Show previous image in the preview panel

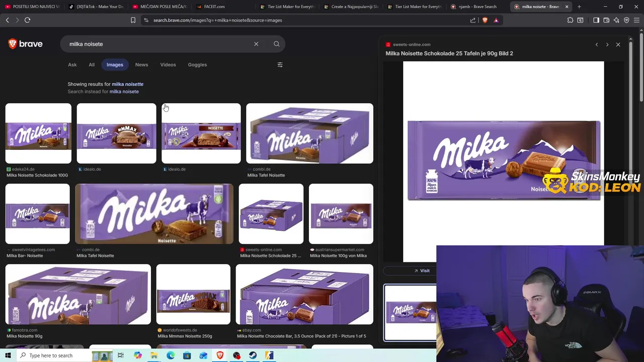597,45
